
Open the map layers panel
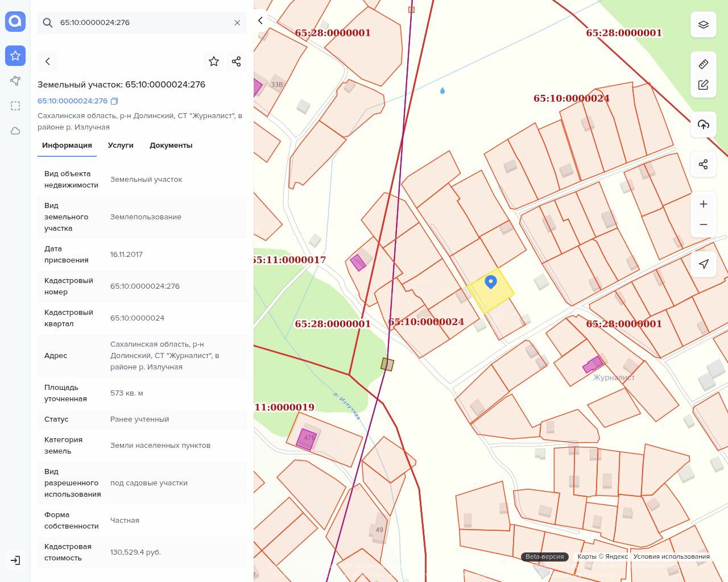704,25
